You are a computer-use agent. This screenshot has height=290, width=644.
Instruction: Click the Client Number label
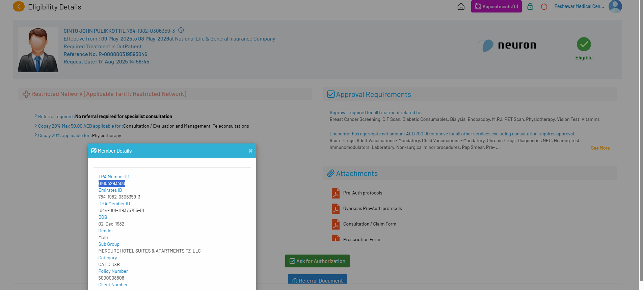click(113, 285)
